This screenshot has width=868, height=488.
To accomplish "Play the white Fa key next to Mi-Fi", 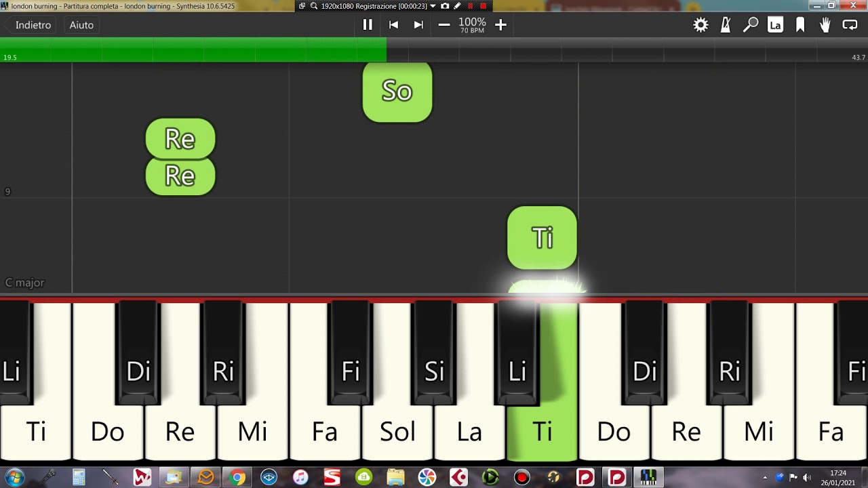I will tap(325, 432).
